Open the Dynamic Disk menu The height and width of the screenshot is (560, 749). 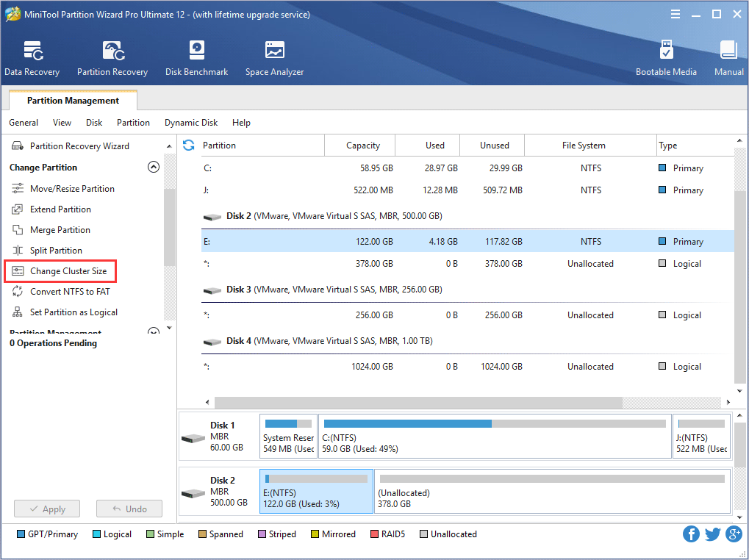[190, 123]
